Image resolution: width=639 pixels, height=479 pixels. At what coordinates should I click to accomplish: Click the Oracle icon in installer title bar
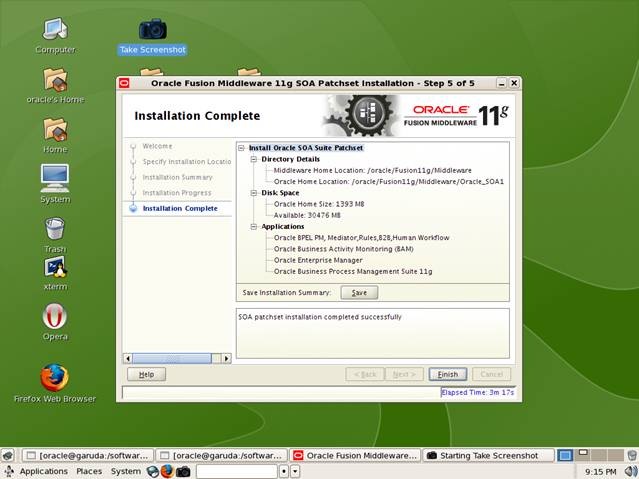(x=124, y=83)
